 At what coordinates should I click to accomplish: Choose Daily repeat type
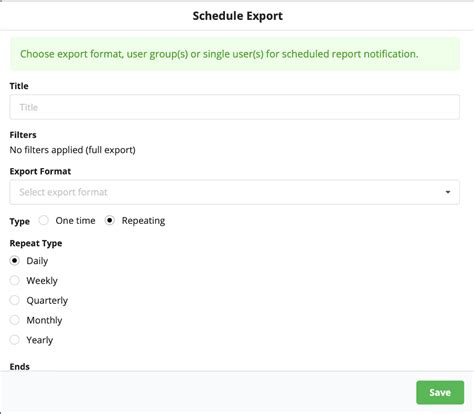15,260
